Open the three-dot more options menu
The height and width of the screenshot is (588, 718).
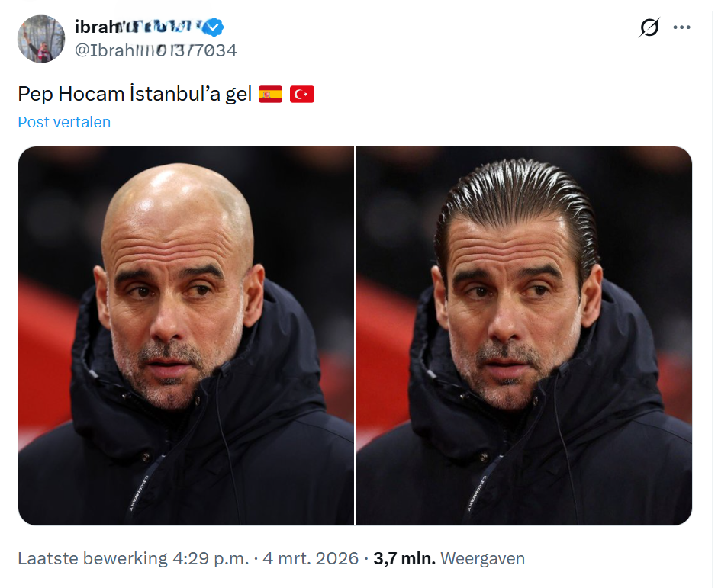tap(681, 27)
